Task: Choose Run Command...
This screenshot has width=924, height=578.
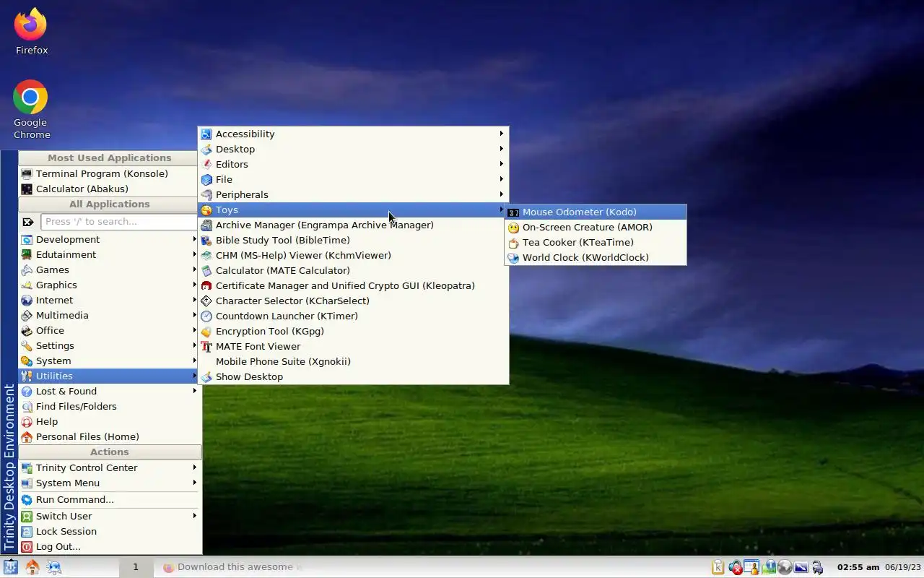Action: click(108, 499)
